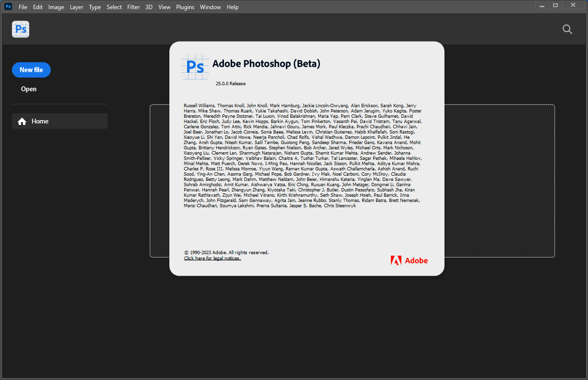Open the Window menu
Viewport: 588px width, 380px height.
click(211, 7)
